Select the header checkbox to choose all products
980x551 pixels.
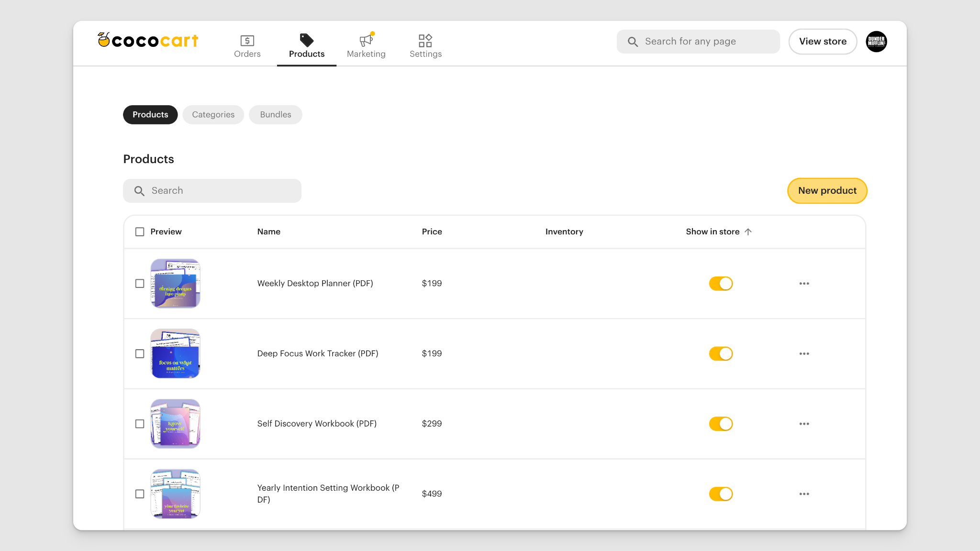click(140, 231)
